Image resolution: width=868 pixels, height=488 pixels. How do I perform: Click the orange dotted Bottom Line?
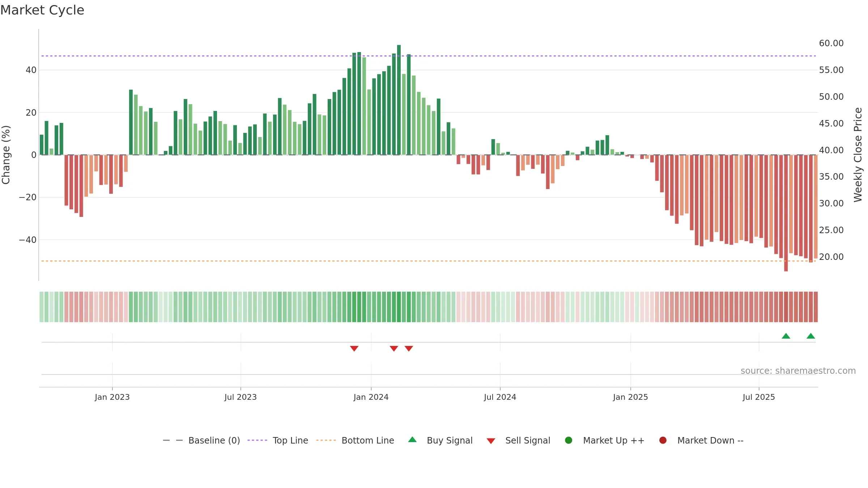click(429, 261)
